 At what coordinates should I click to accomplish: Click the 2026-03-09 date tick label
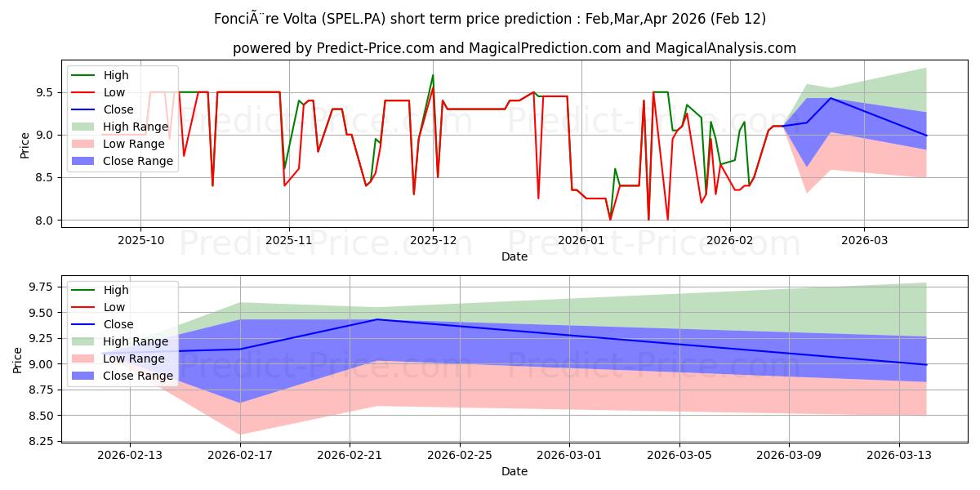[789, 456]
